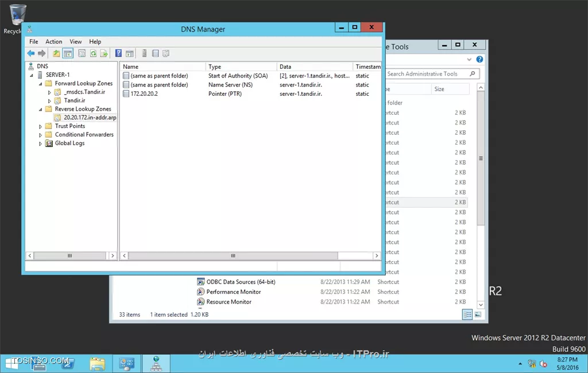Open the File menu
This screenshot has height=373, width=588.
coord(34,42)
